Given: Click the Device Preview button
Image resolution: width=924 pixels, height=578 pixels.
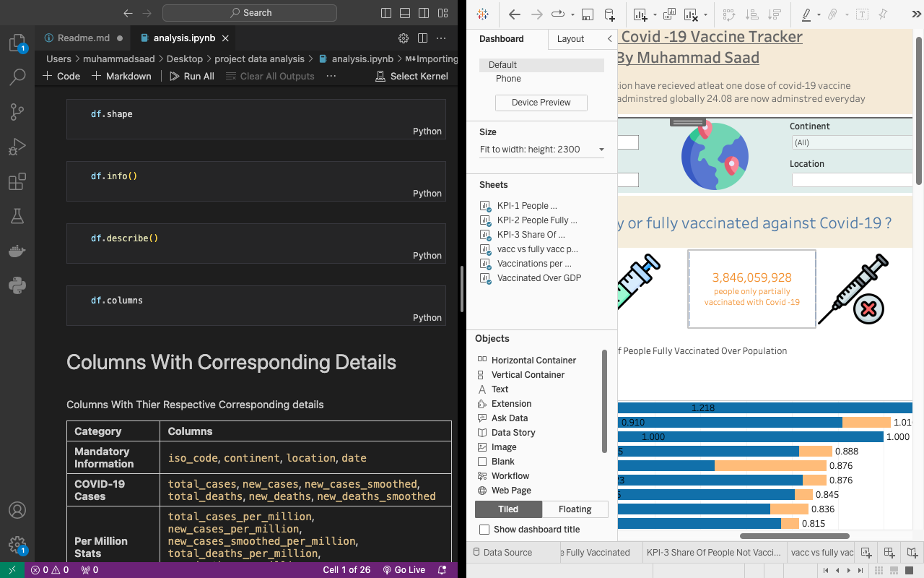Looking at the screenshot, I should 541,103.
